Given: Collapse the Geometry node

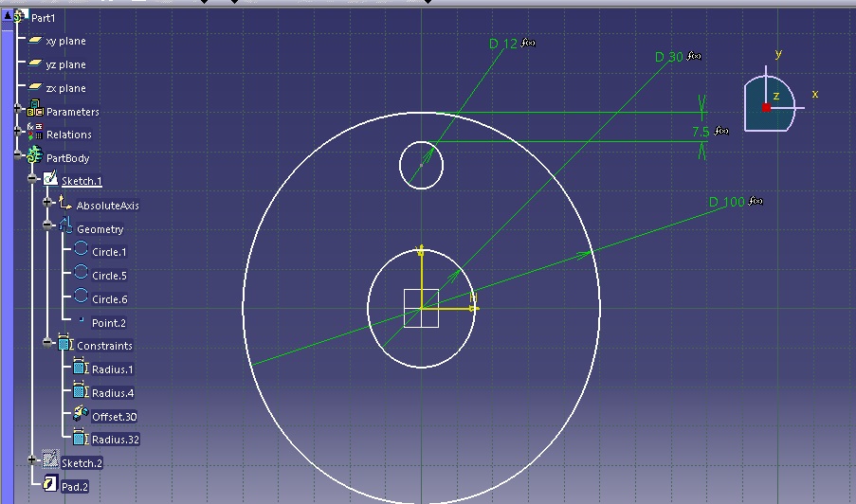Looking at the screenshot, I should (48, 227).
